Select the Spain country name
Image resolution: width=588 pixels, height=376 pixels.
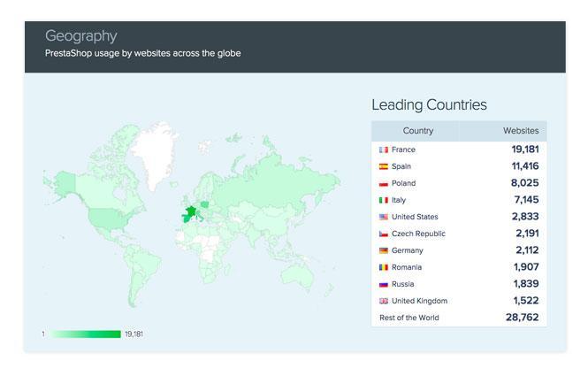(x=401, y=166)
